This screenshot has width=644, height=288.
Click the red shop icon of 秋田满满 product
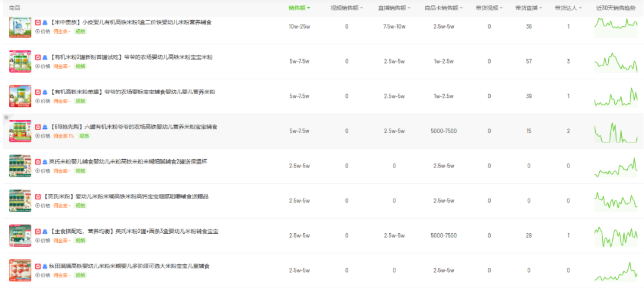tap(38, 267)
